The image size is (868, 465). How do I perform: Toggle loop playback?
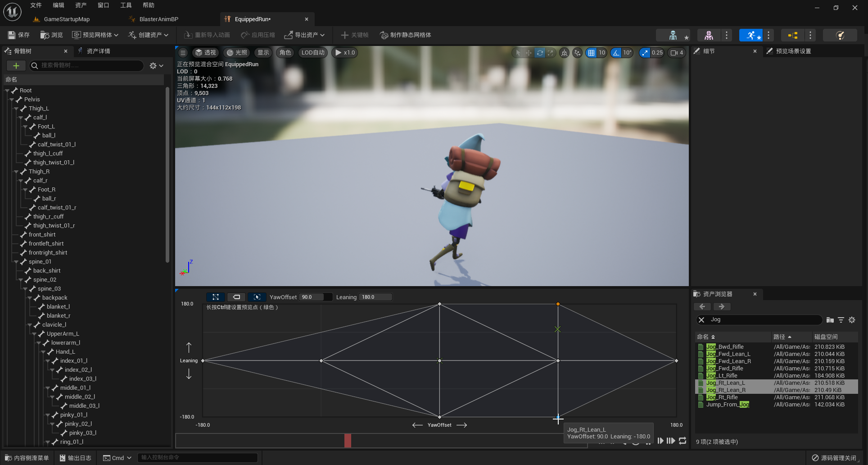[x=683, y=441]
